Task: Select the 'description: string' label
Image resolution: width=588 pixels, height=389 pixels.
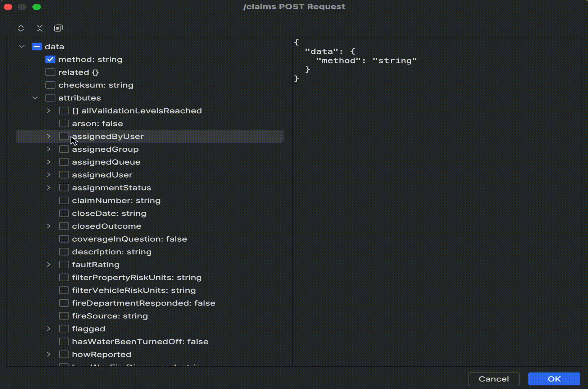Action: [x=112, y=252]
